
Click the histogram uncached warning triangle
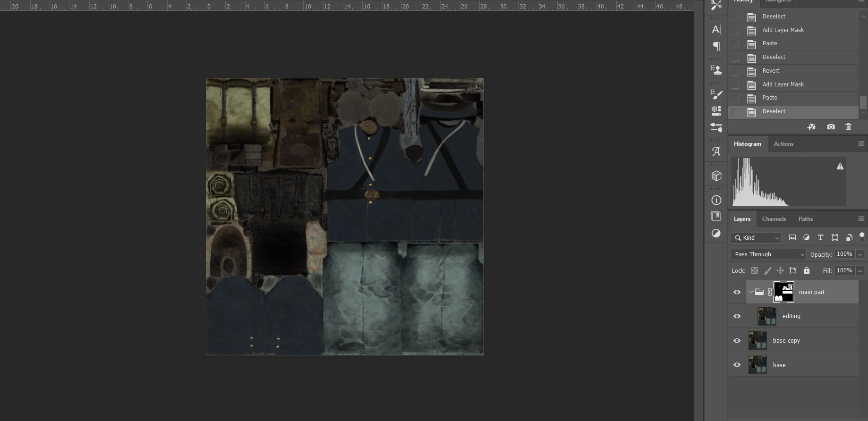tap(840, 166)
